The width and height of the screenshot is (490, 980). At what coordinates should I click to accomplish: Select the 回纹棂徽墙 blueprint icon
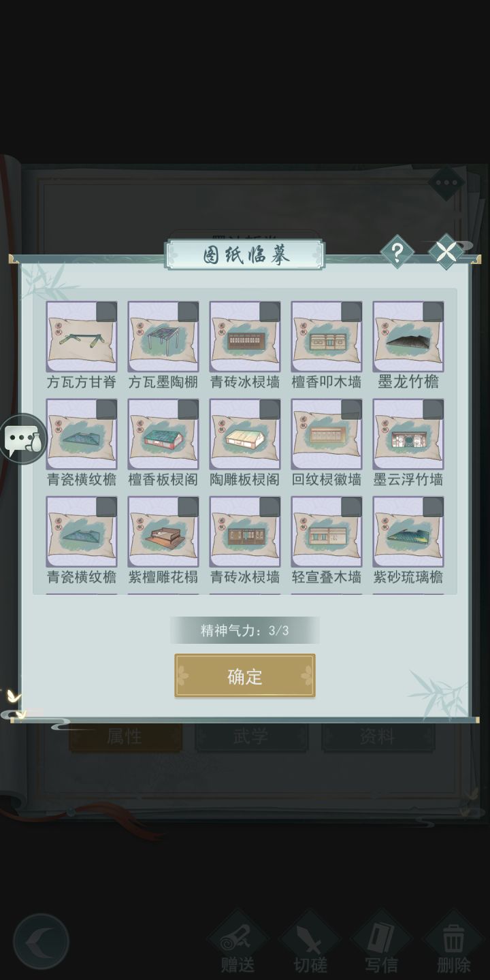(x=327, y=434)
